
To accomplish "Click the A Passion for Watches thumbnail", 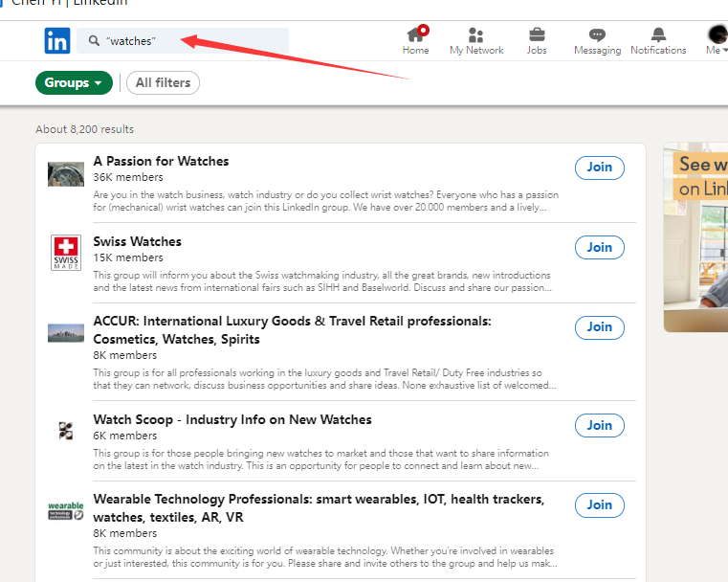I will pos(66,174).
